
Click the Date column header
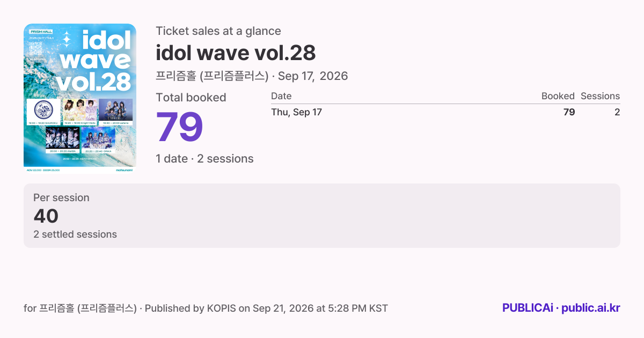[x=281, y=96]
